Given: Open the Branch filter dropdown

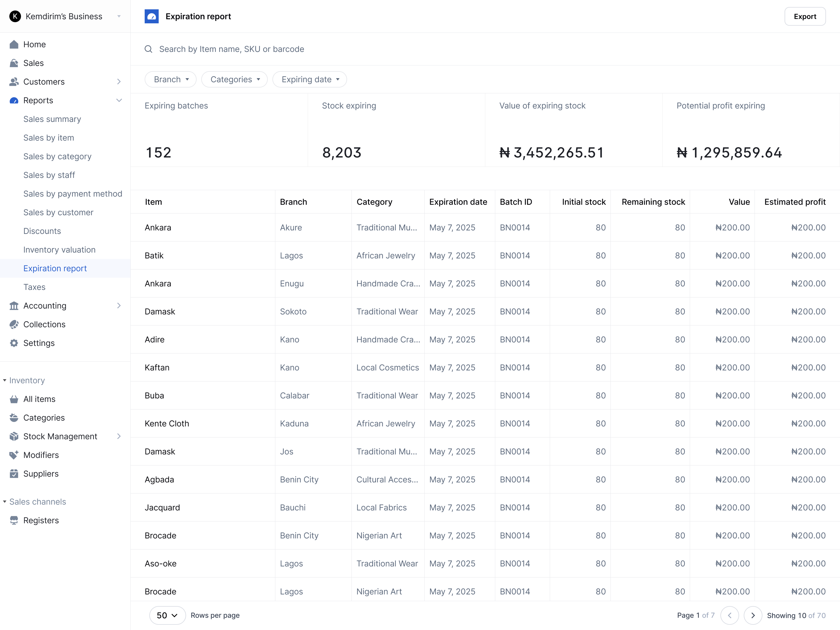Looking at the screenshot, I should point(171,79).
